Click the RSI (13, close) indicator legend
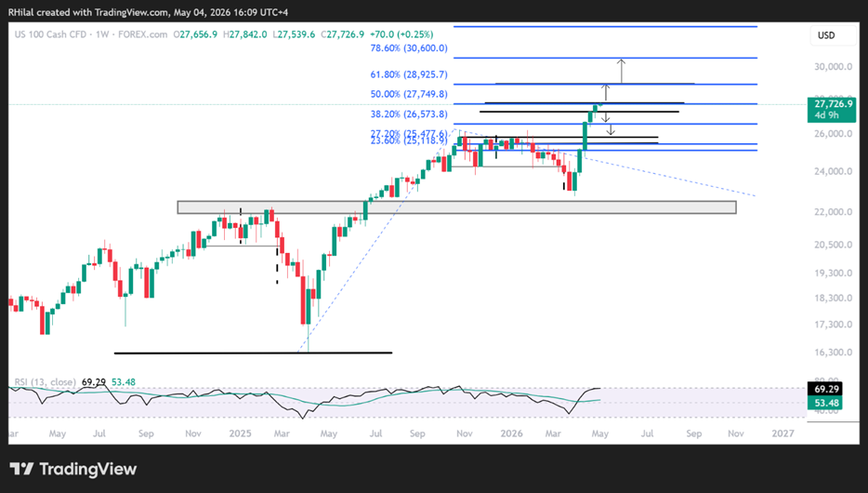Image resolution: width=868 pixels, height=493 pixels. (x=45, y=382)
